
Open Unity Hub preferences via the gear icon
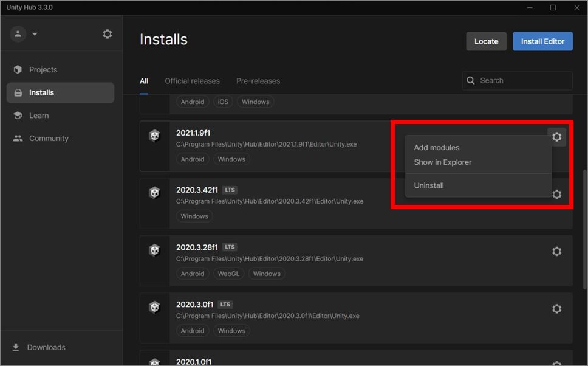click(x=107, y=33)
